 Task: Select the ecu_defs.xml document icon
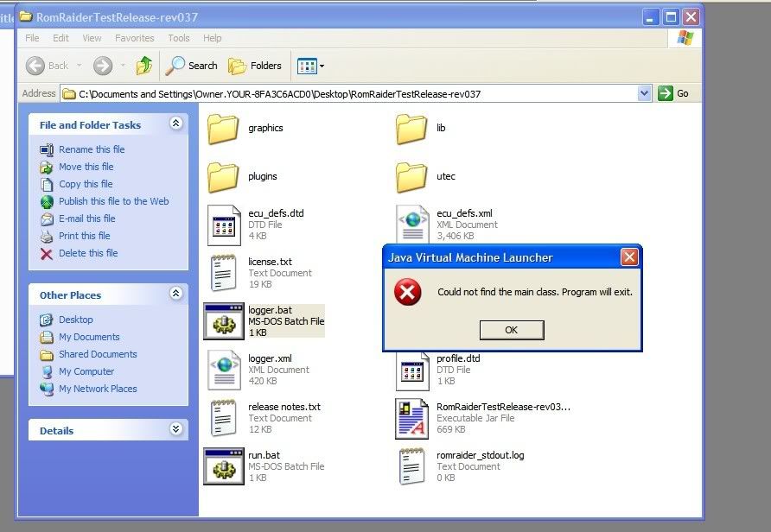pyautogui.click(x=413, y=225)
